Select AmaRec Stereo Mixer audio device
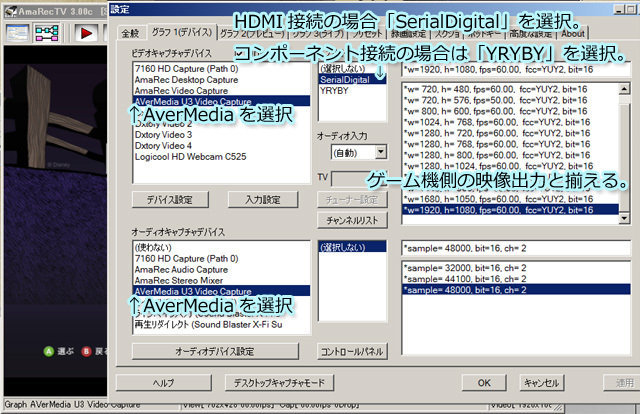 click(178, 280)
